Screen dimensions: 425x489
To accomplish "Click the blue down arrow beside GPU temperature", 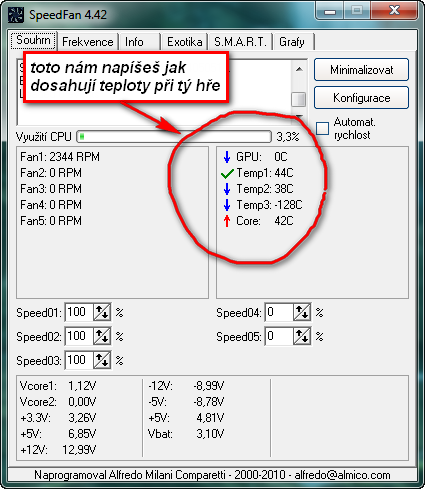I will [x=227, y=157].
